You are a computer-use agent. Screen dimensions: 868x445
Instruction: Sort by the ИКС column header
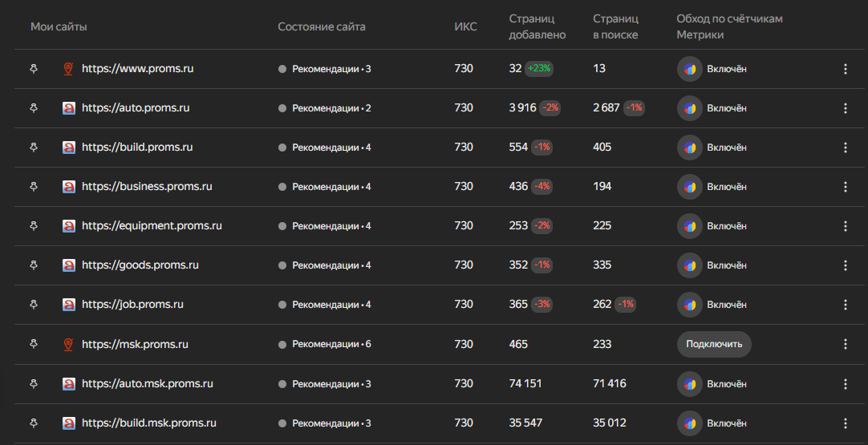pos(465,26)
